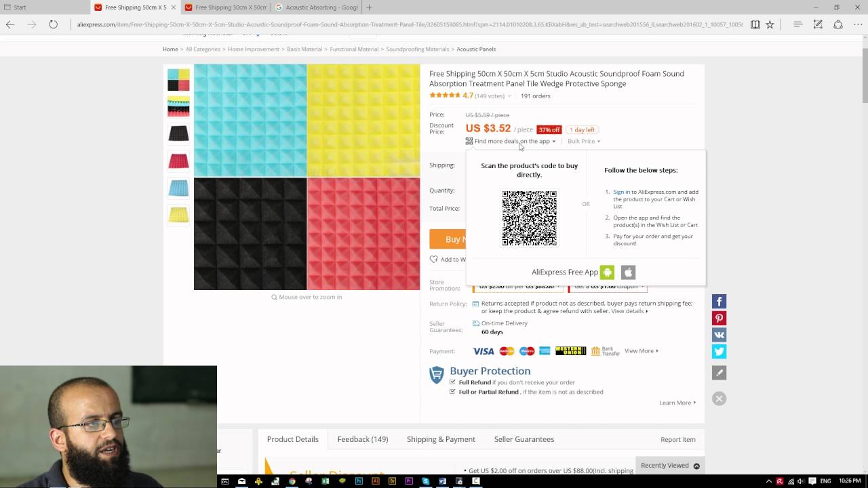Screen dimensions: 868x488
Task: Open reading view in the address bar
Action: tap(755, 24)
